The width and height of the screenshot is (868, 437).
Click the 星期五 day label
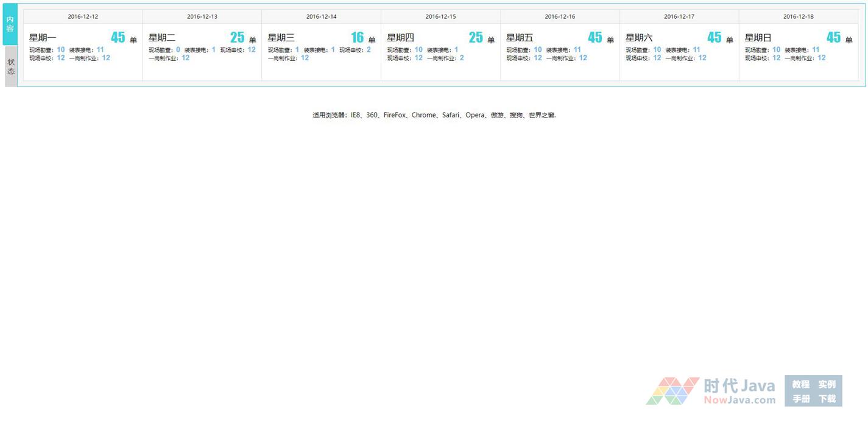(520, 38)
